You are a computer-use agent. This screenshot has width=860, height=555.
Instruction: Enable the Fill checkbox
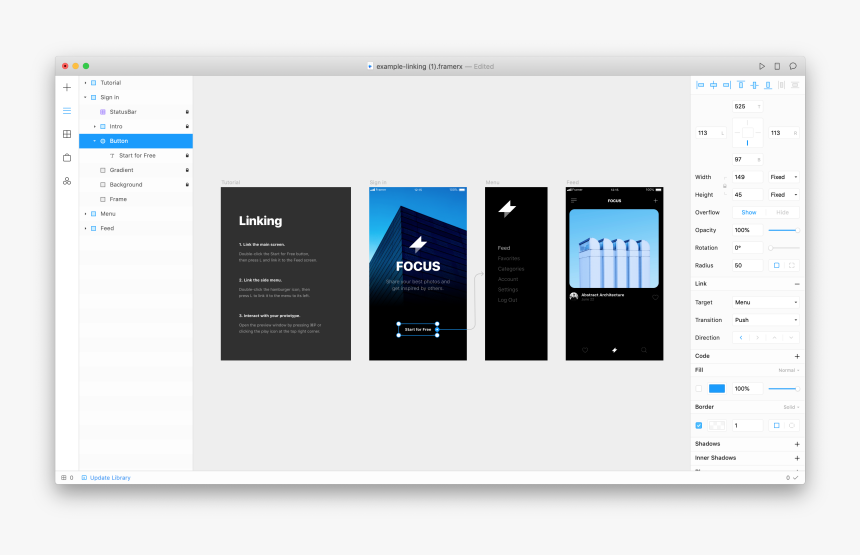[x=699, y=389]
